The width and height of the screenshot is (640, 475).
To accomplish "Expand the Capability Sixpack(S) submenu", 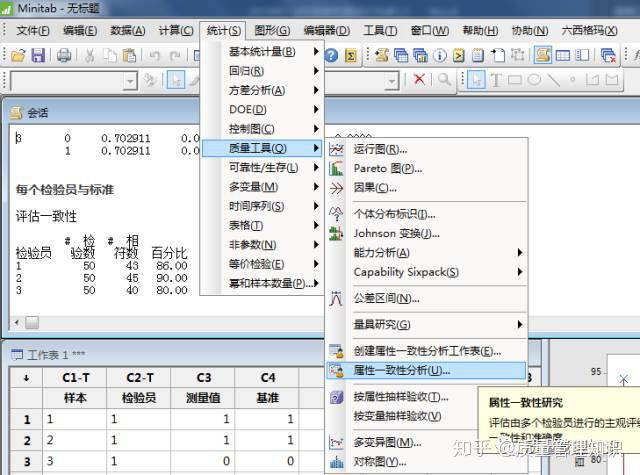I will tap(427, 272).
